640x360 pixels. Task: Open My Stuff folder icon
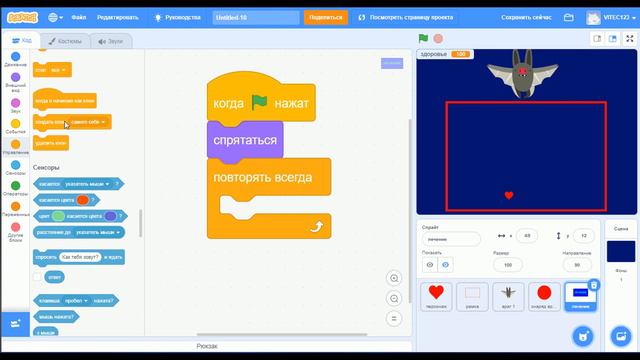point(569,18)
